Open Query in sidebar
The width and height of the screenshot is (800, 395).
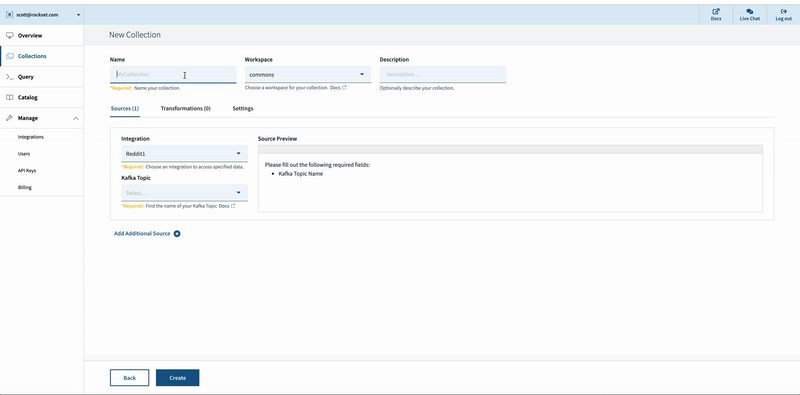pos(26,77)
